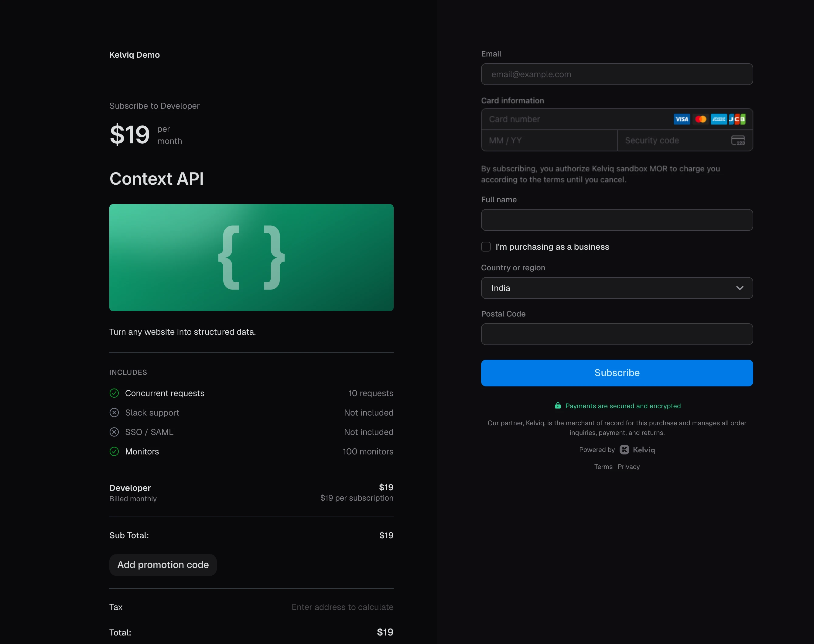Screen dimensions: 814x644
Task: Click the American Express card icon
Action: 719,119
